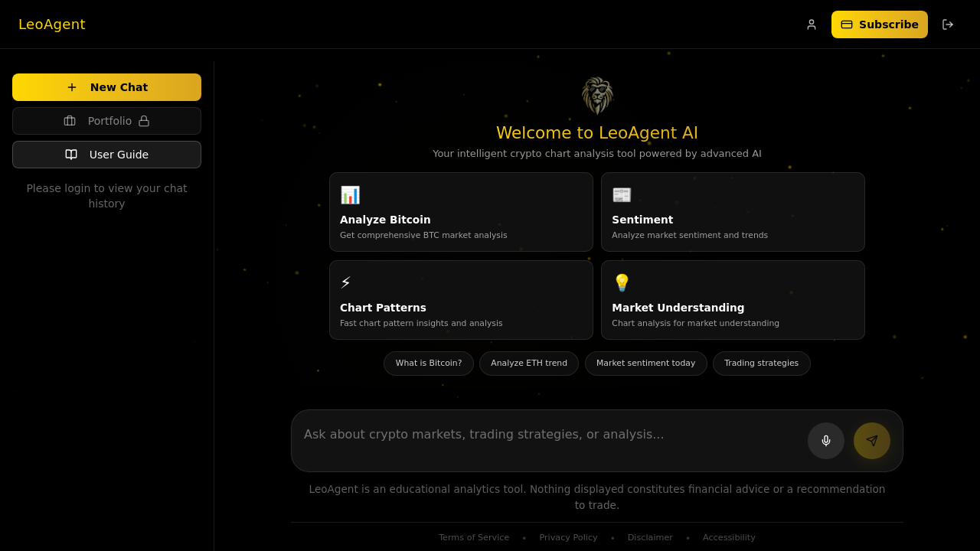Click the logout icon at top right

click(x=948, y=24)
